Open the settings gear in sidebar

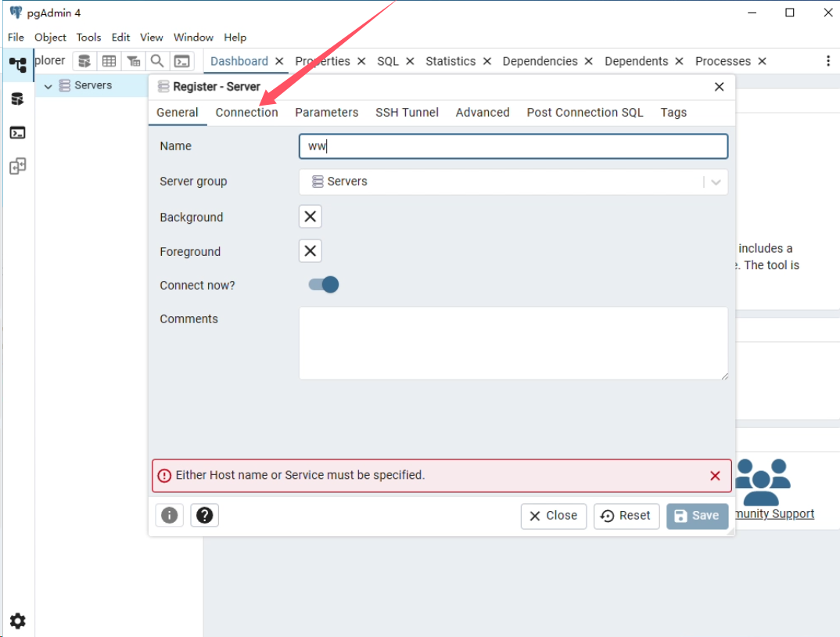[18, 621]
